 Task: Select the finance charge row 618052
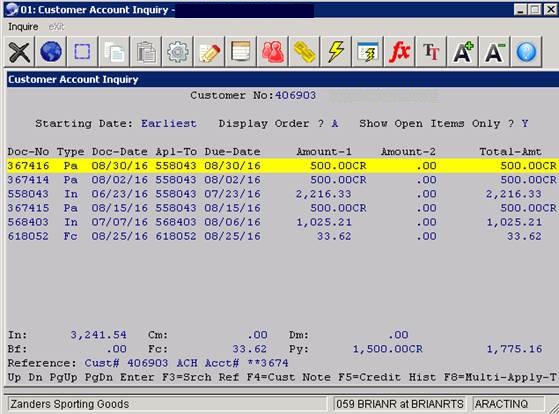tap(282, 236)
